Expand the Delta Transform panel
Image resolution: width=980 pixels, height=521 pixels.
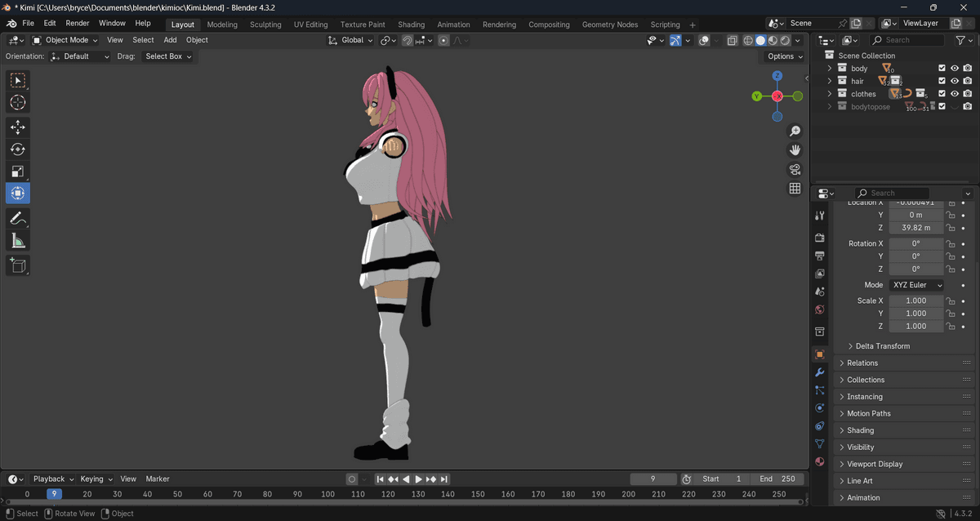click(x=882, y=346)
